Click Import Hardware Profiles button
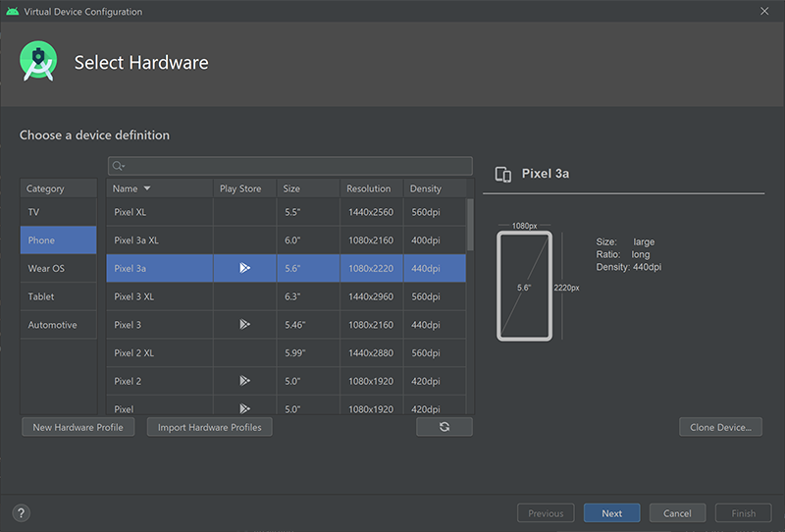This screenshot has width=785, height=532. (210, 427)
